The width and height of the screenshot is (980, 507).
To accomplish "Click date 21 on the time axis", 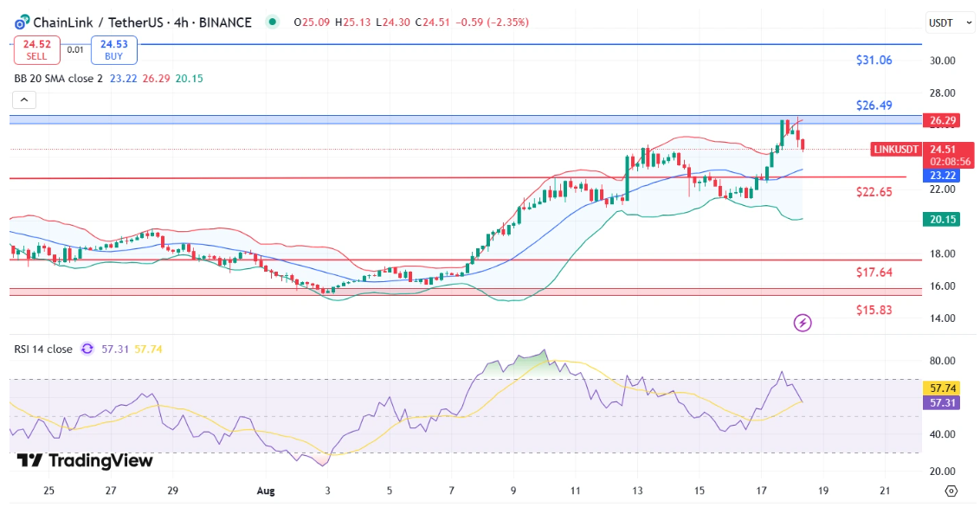I will click(x=885, y=491).
